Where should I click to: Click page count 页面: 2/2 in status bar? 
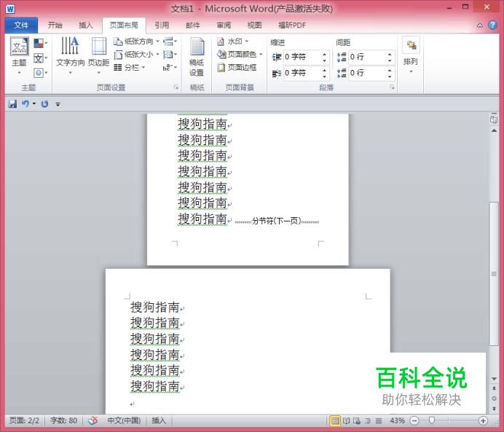point(25,420)
